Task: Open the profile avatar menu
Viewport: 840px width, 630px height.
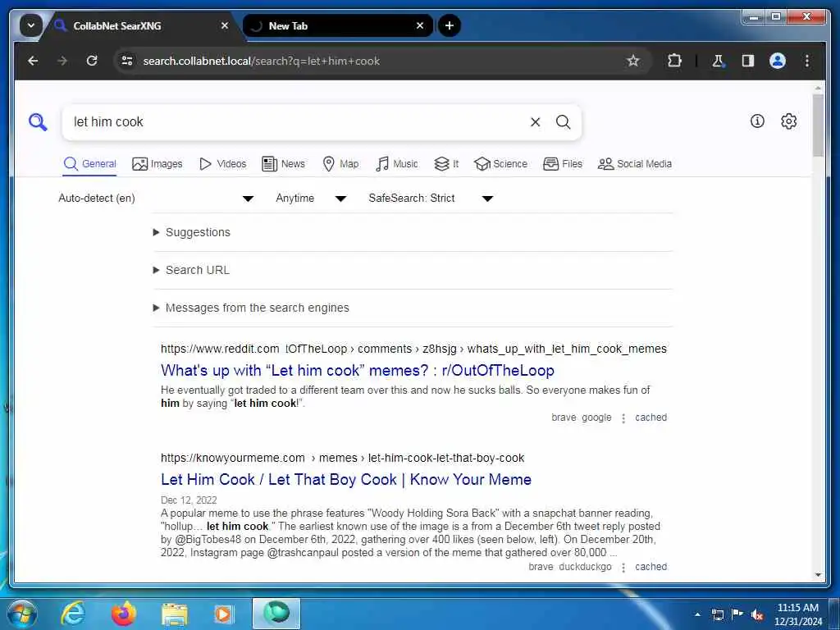Action: pyautogui.click(x=778, y=61)
